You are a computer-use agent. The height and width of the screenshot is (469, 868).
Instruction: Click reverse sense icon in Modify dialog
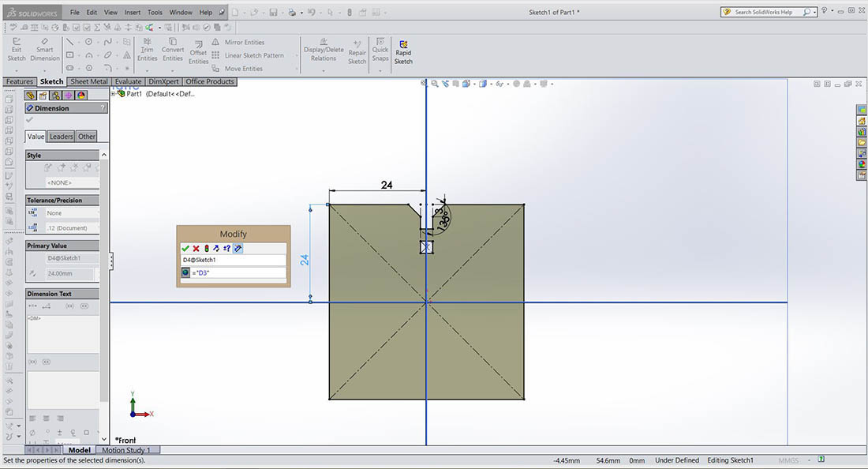216,249
